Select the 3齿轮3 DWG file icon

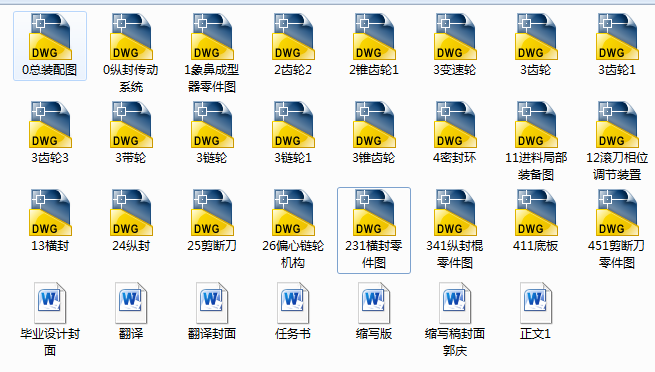[50, 125]
